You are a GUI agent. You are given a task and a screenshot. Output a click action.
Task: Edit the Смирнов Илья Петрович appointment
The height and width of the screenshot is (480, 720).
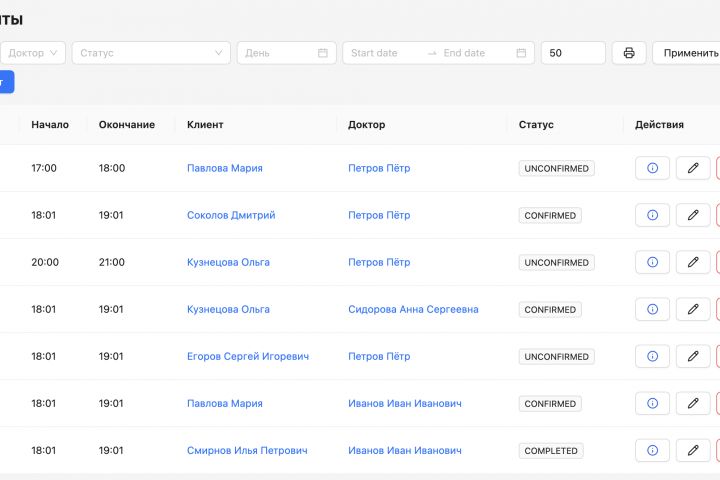coord(693,451)
